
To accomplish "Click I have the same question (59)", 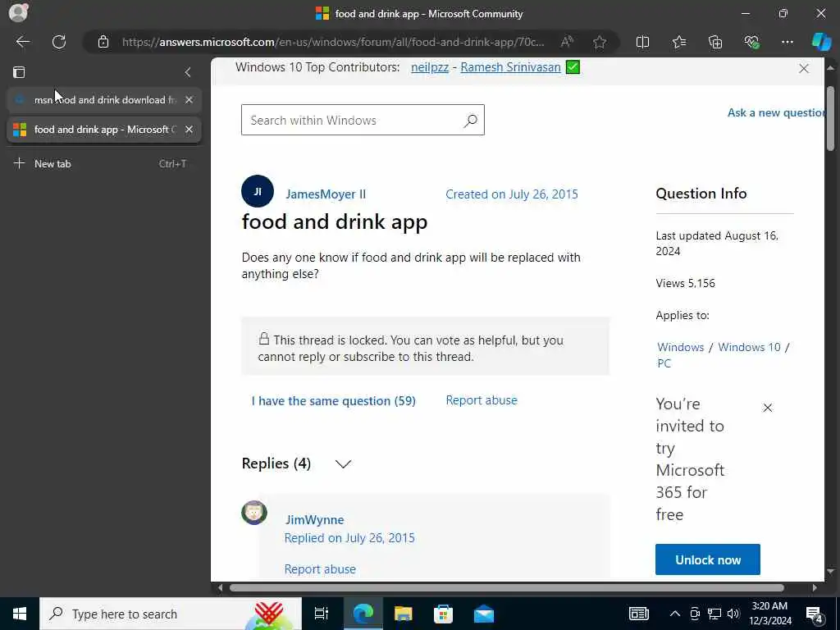I will (333, 400).
